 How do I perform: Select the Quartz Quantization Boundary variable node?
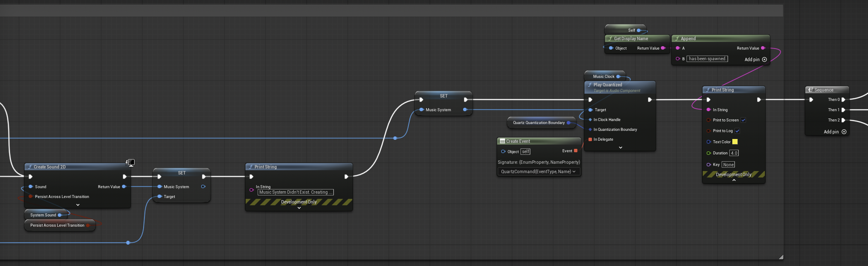[x=541, y=123]
